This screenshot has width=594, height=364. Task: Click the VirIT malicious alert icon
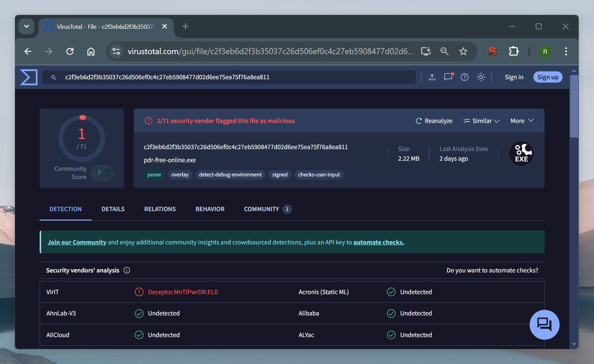click(139, 292)
